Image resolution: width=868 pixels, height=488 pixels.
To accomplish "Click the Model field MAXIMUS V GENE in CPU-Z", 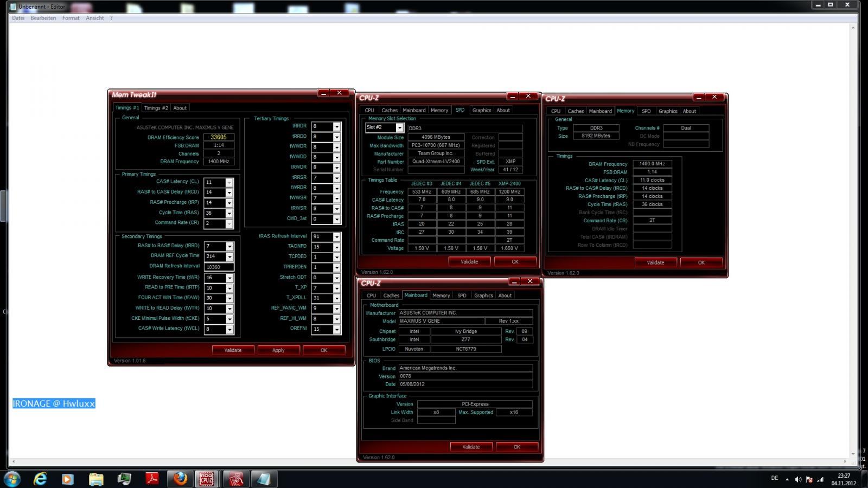I will point(441,321).
